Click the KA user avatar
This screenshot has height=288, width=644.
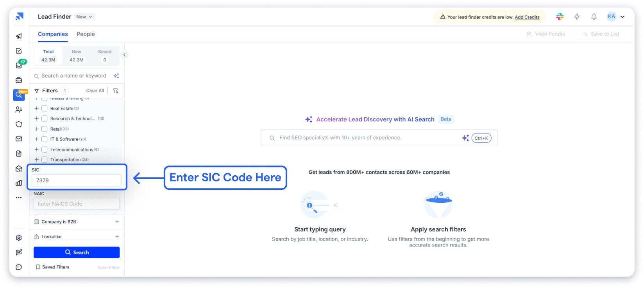point(612,16)
